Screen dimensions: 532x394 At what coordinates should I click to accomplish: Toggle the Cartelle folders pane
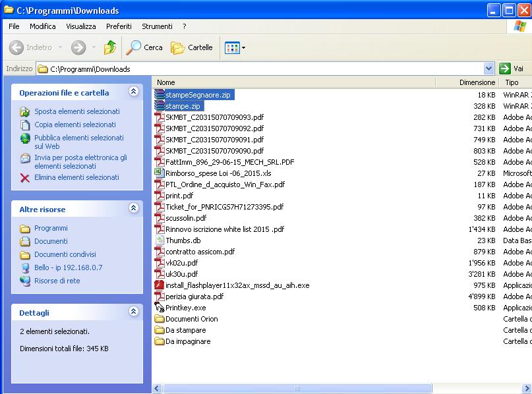191,47
